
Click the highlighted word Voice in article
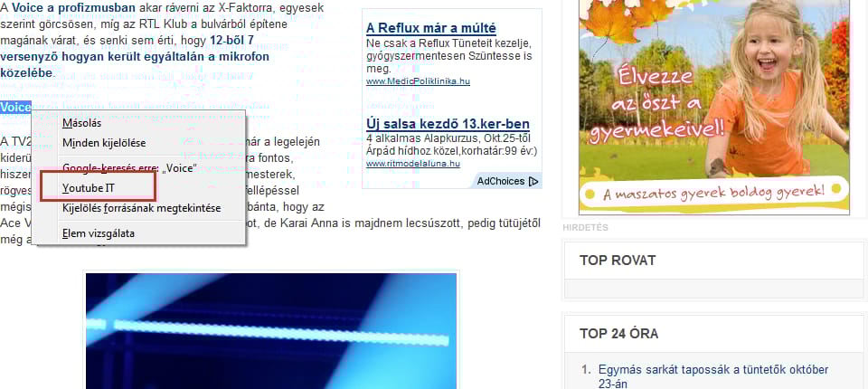pos(15,107)
